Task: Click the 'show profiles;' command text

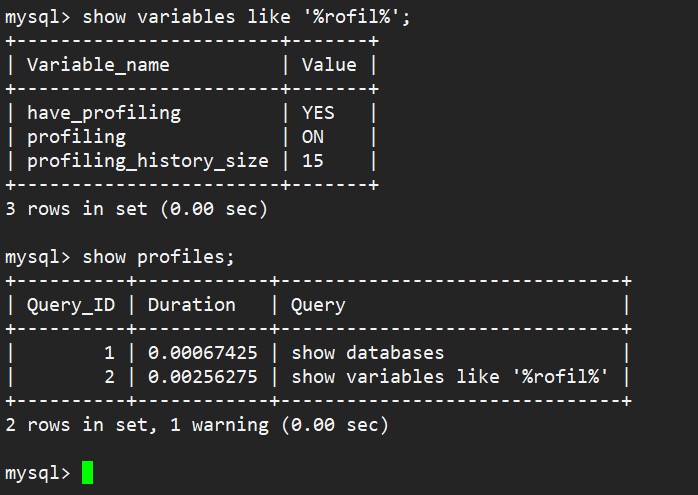Action: coord(158,257)
